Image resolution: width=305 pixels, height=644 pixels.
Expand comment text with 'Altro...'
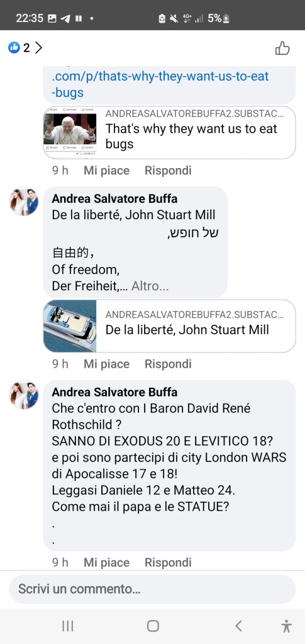150,286
